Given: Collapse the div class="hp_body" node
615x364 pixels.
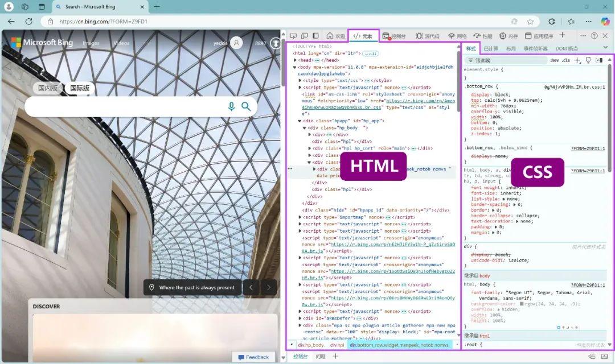Looking at the screenshot, I should (x=305, y=128).
